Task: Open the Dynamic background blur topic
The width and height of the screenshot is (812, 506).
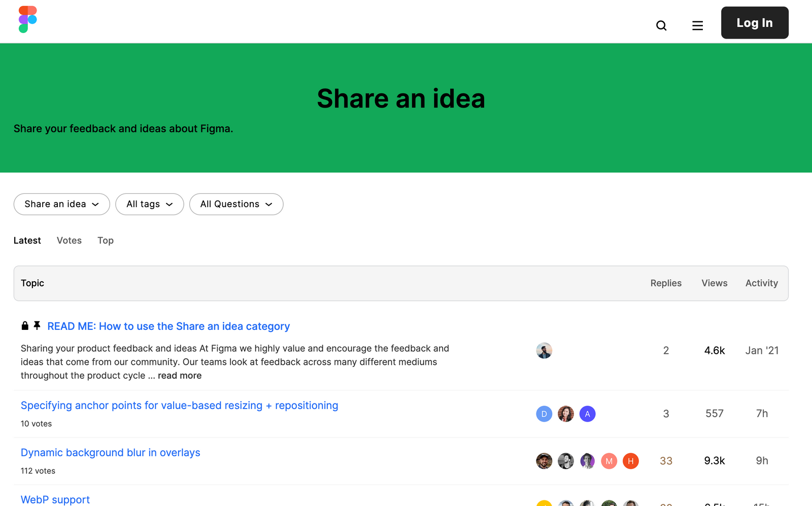Action: pyautogui.click(x=110, y=452)
